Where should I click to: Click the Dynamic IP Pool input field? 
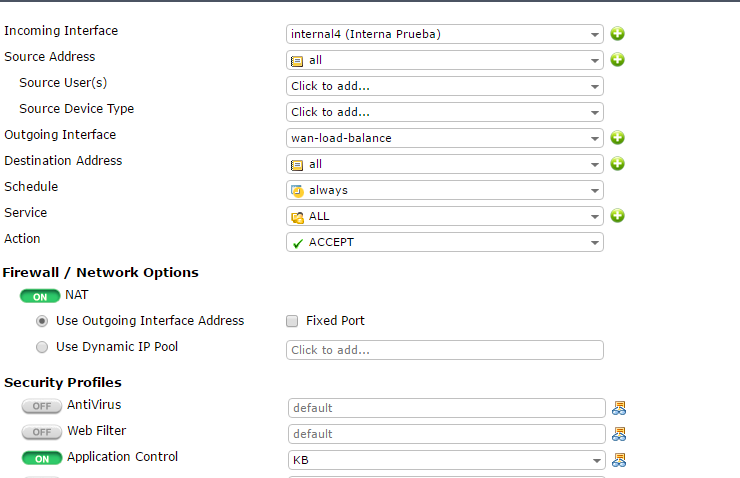(444, 350)
